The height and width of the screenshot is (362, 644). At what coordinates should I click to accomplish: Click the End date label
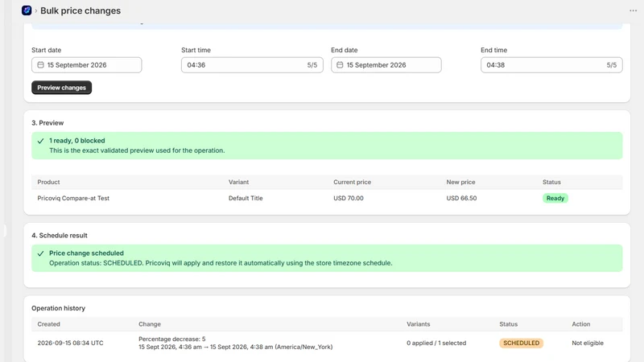pyautogui.click(x=345, y=50)
